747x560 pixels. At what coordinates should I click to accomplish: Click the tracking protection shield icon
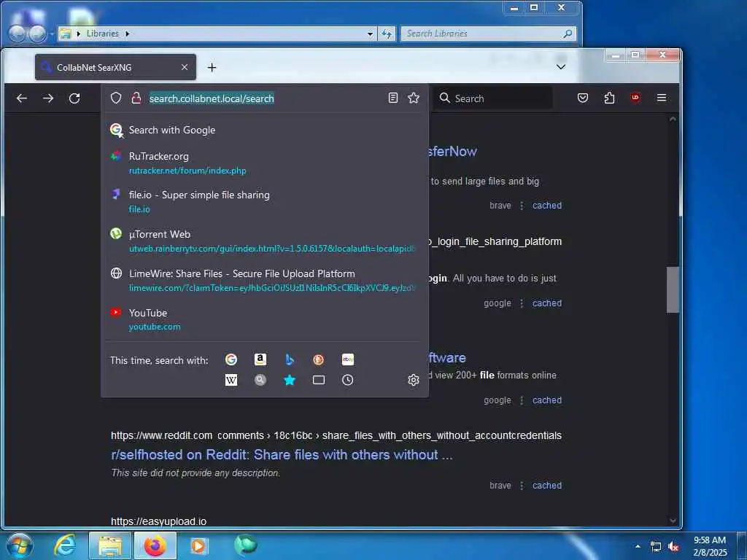(x=116, y=98)
